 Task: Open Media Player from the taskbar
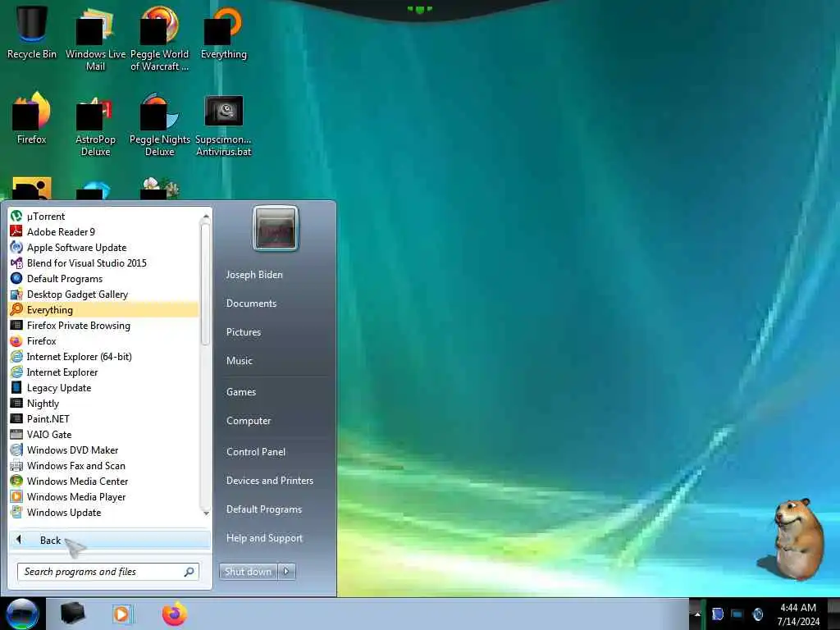(121, 614)
